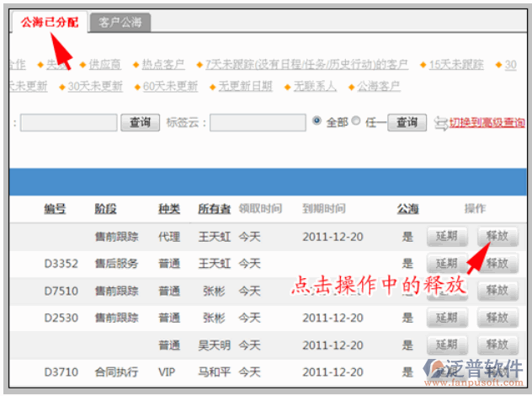
Task: Filter by 热点客户 link
Action: pos(162,64)
